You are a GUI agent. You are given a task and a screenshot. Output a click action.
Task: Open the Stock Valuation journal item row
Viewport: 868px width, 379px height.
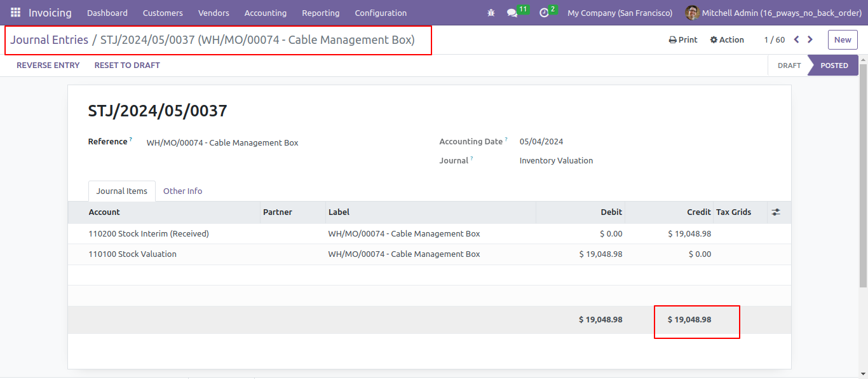tap(430, 254)
